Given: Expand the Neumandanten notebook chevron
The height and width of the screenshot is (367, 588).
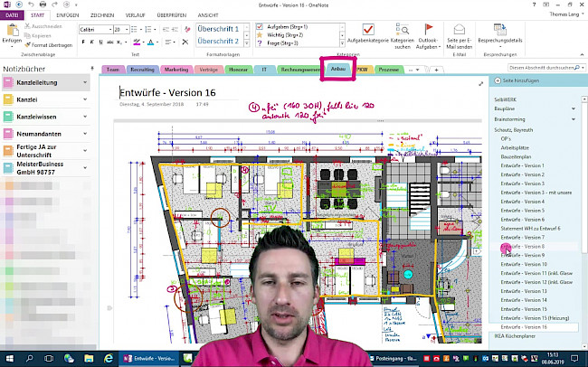Looking at the screenshot, I should (85, 133).
